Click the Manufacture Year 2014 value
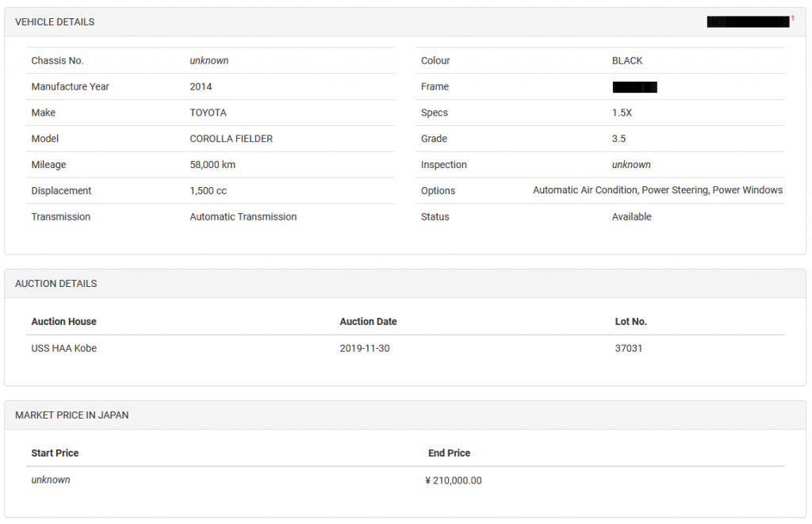The image size is (812, 524). coord(201,87)
